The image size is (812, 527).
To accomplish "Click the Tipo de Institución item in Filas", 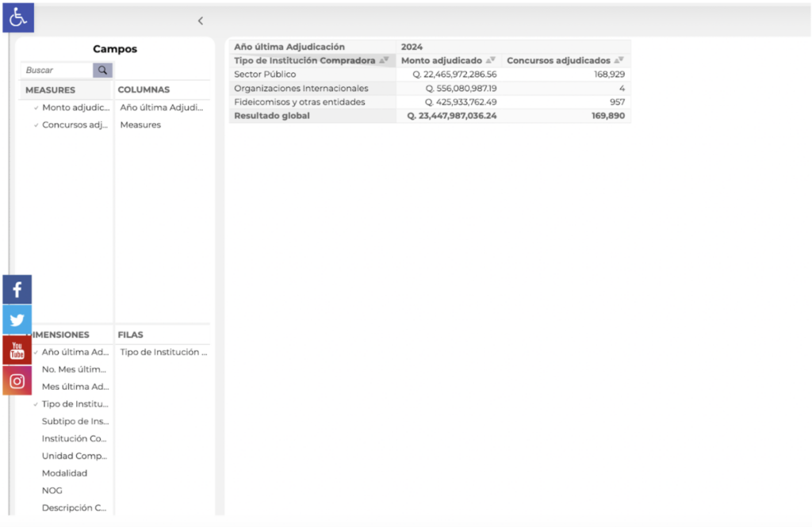I will point(163,352).
